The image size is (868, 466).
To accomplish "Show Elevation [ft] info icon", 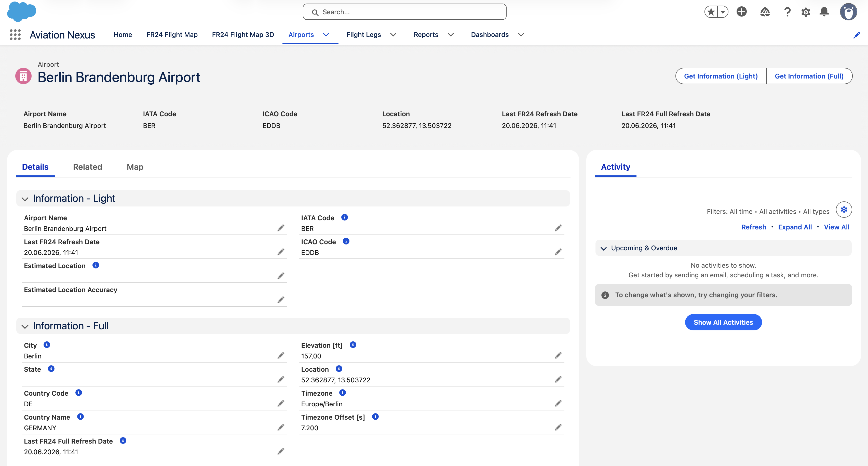I will click(x=353, y=345).
